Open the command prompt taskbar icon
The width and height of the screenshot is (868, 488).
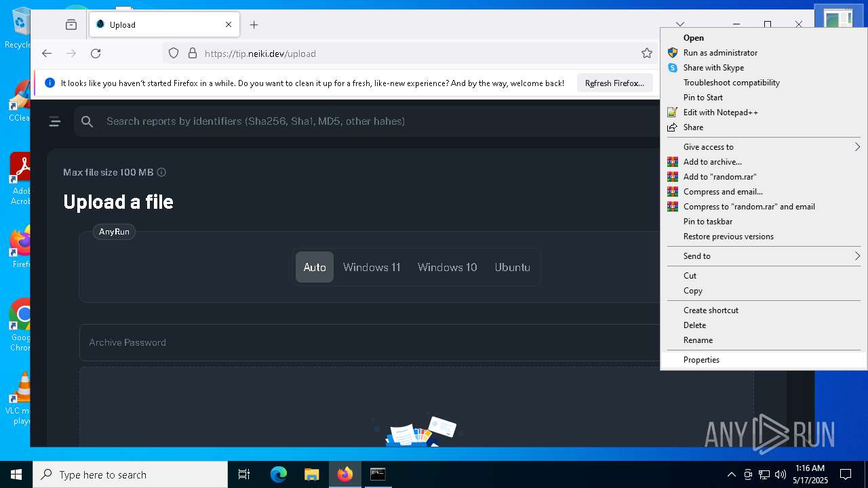point(378,474)
